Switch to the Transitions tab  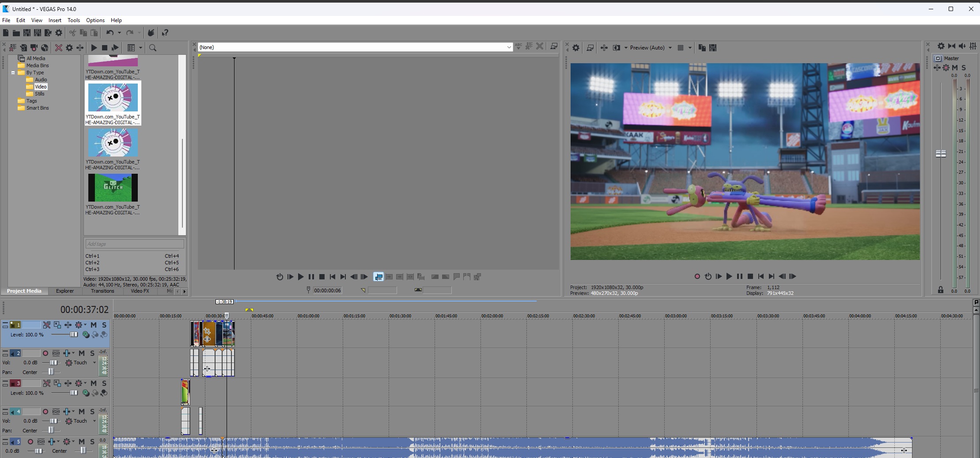click(x=102, y=291)
